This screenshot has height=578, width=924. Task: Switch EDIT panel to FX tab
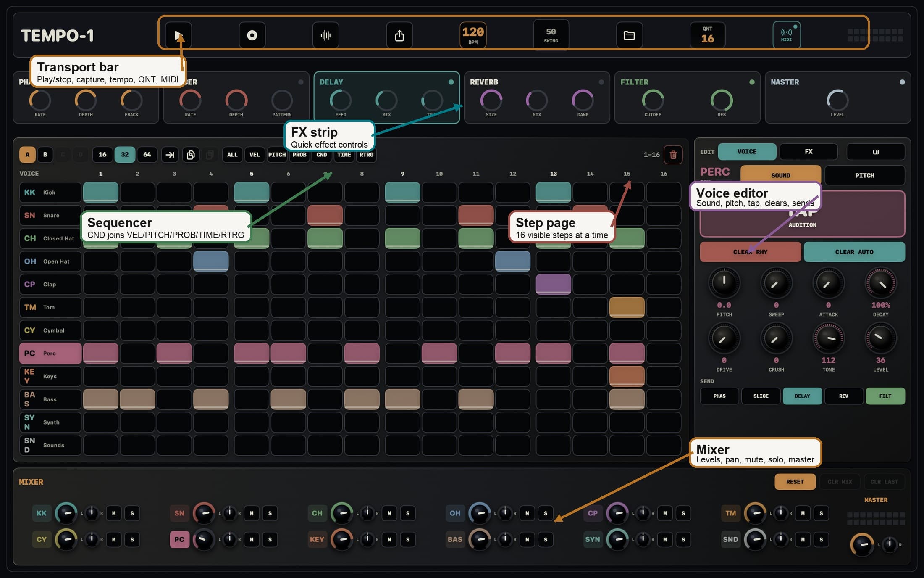tap(808, 152)
